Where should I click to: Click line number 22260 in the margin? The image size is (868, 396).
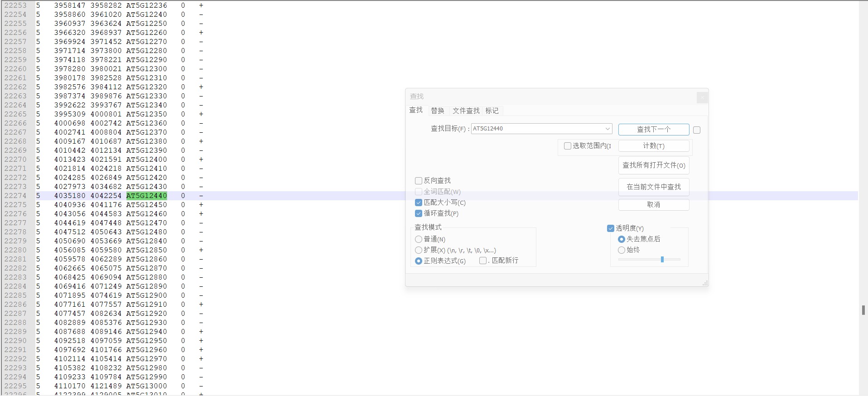15,69
